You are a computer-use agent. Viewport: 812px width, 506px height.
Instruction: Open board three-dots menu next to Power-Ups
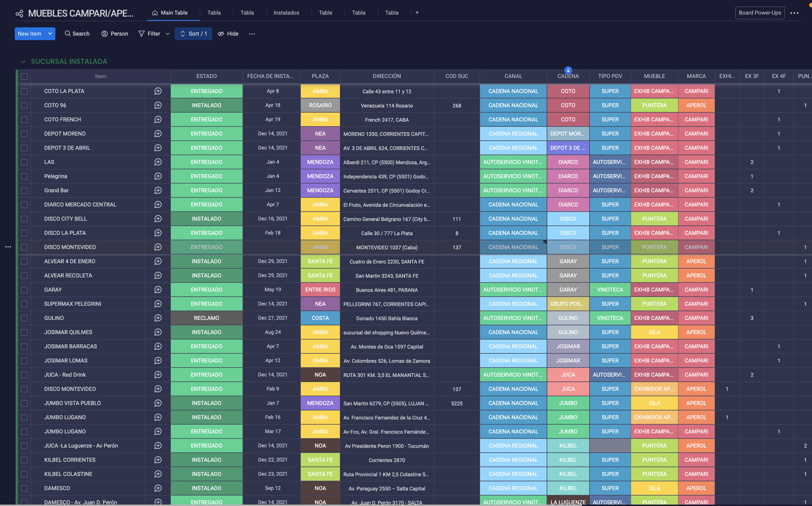pos(794,13)
